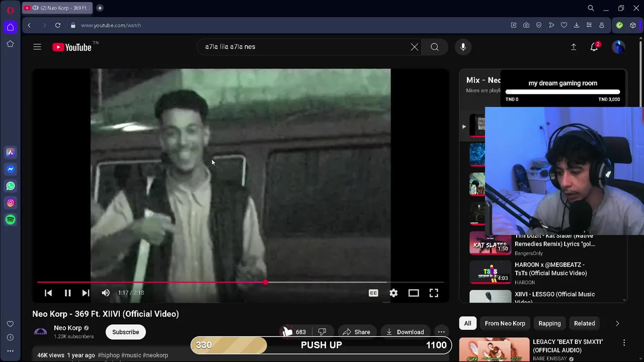Open the Opera sidebar home button

[x=10, y=27]
